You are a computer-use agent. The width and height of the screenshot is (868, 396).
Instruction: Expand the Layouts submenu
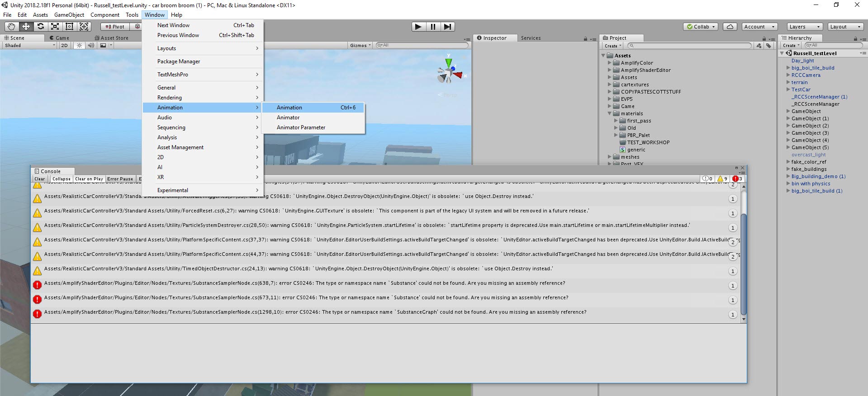pyautogui.click(x=203, y=48)
